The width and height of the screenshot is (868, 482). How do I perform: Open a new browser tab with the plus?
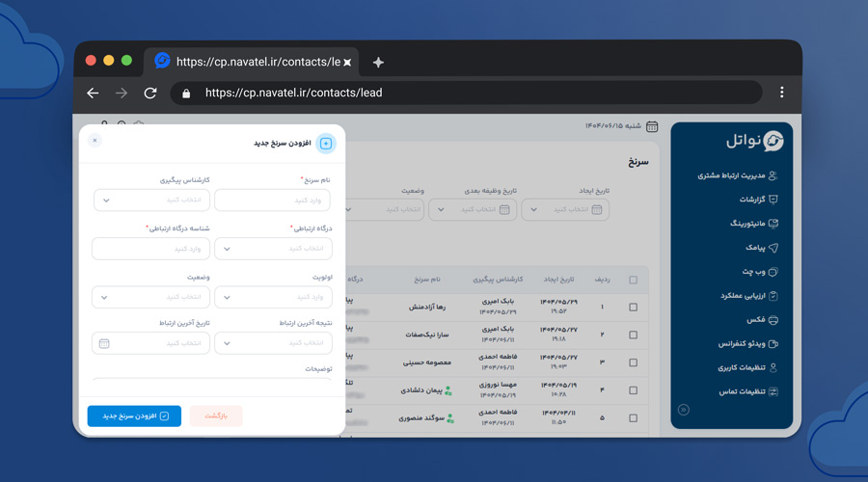coord(378,63)
